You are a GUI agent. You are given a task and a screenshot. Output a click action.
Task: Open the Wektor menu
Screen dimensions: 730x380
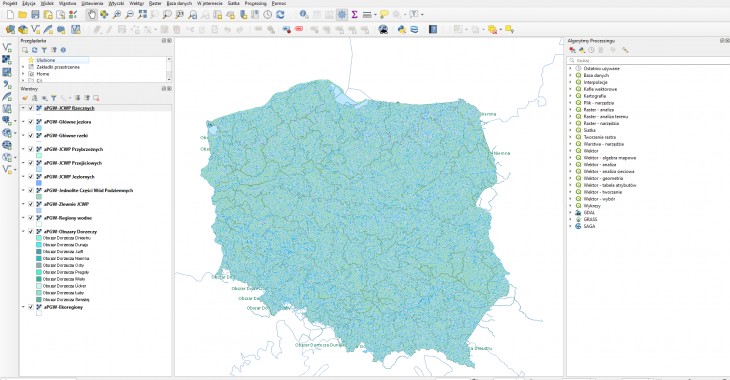136,3
